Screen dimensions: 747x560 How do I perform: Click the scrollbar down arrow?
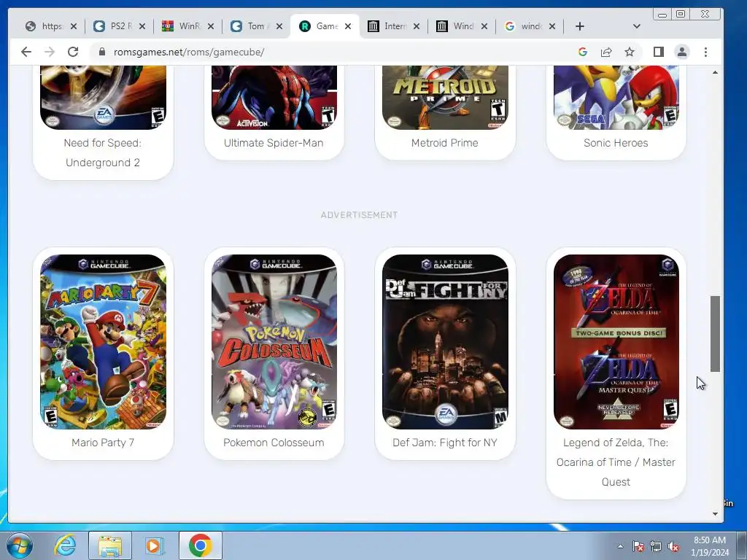(715, 514)
